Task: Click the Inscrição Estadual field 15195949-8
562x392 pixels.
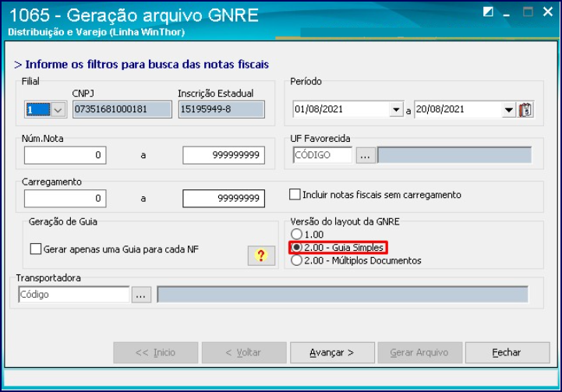Action: (221, 109)
